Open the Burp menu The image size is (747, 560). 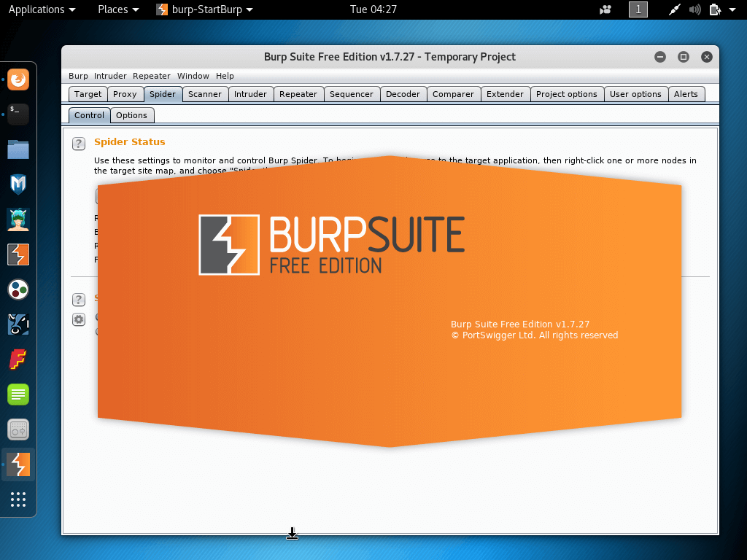tap(78, 76)
